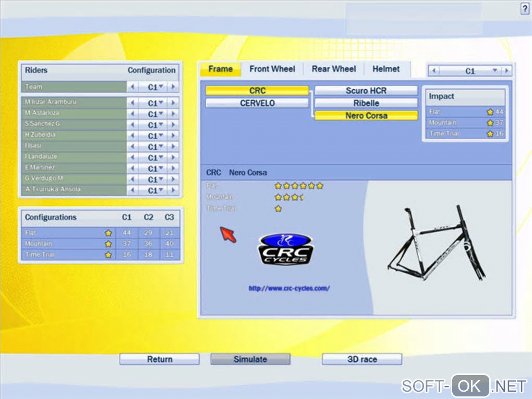Switch to the Rear Wheel tab
Image resolution: width=532 pixels, height=399 pixels.
334,69
